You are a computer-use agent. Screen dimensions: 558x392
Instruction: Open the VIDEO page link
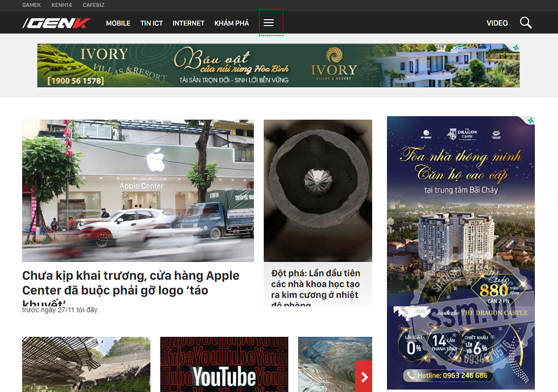coord(497,23)
